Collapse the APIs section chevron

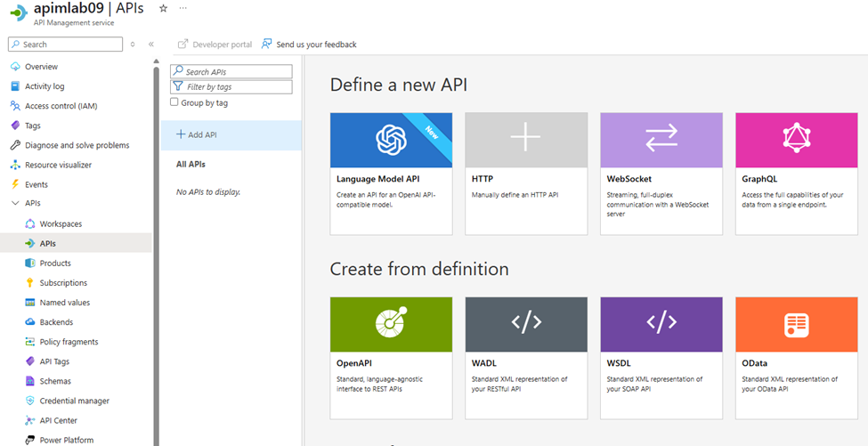(x=15, y=203)
